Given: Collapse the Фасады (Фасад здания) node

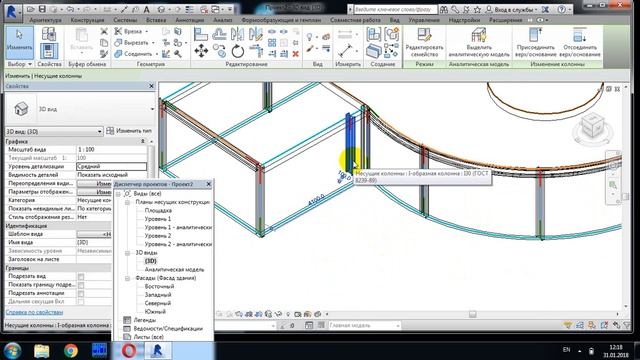Looking at the screenshot, I should [x=127, y=278].
